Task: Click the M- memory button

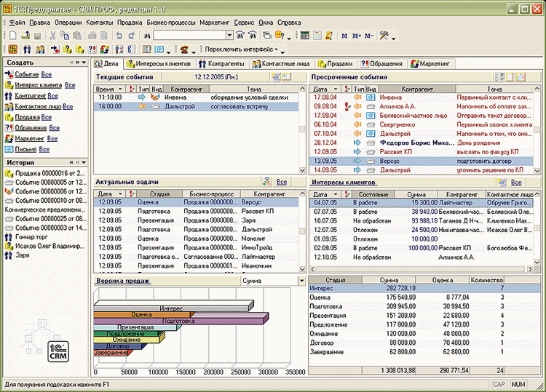Action: [x=369, y=36]
